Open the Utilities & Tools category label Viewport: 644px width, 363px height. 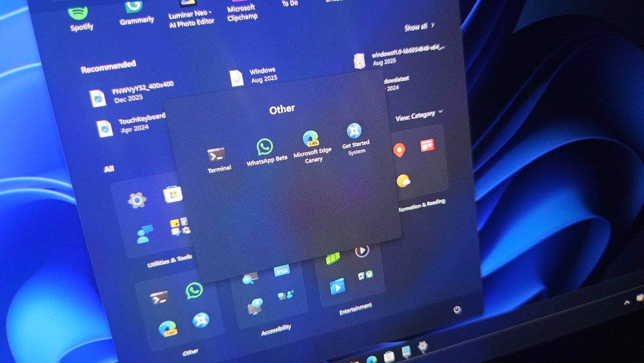169,261
